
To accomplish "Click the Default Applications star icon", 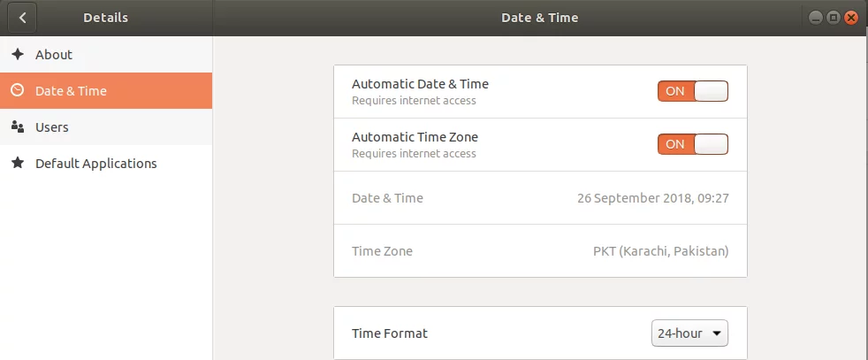I will (18, 164).
